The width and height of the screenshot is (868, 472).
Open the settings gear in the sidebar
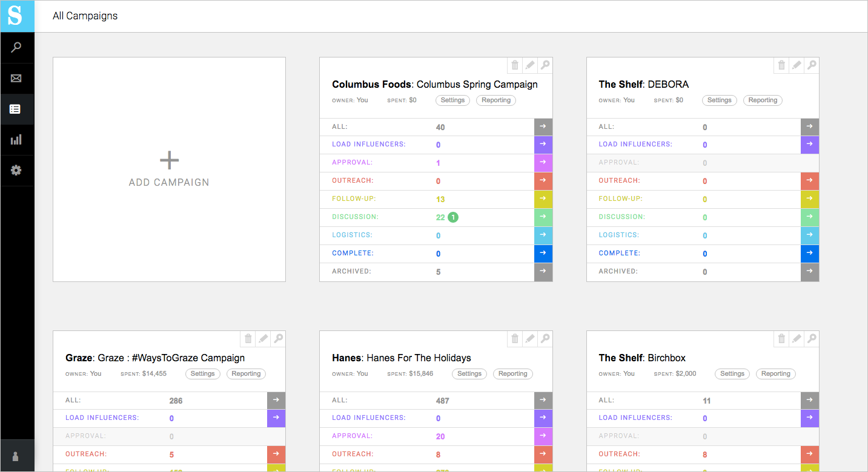[16, 171]
